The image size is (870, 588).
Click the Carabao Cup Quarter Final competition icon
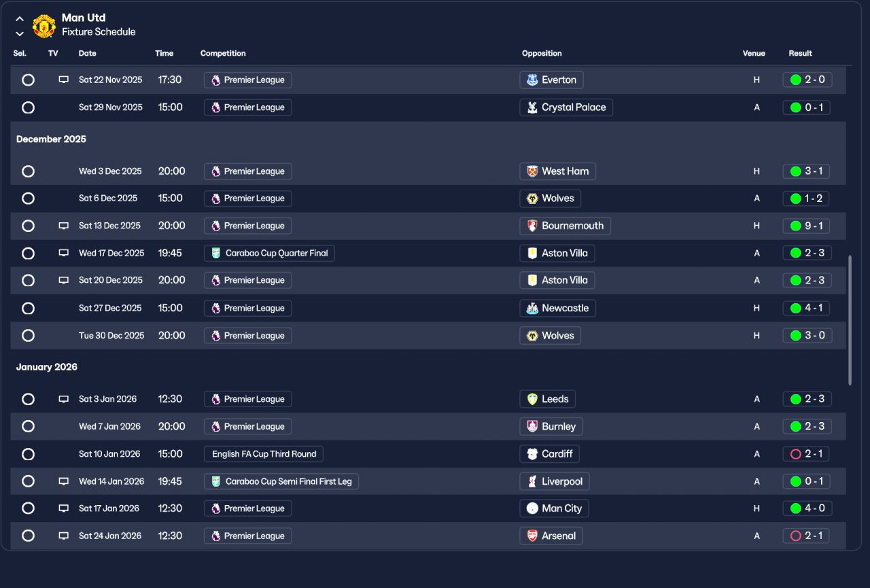click(215, 253)
